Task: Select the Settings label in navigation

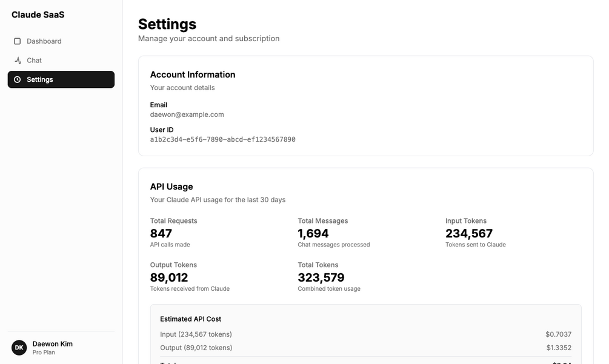Action: pos(40,79)
